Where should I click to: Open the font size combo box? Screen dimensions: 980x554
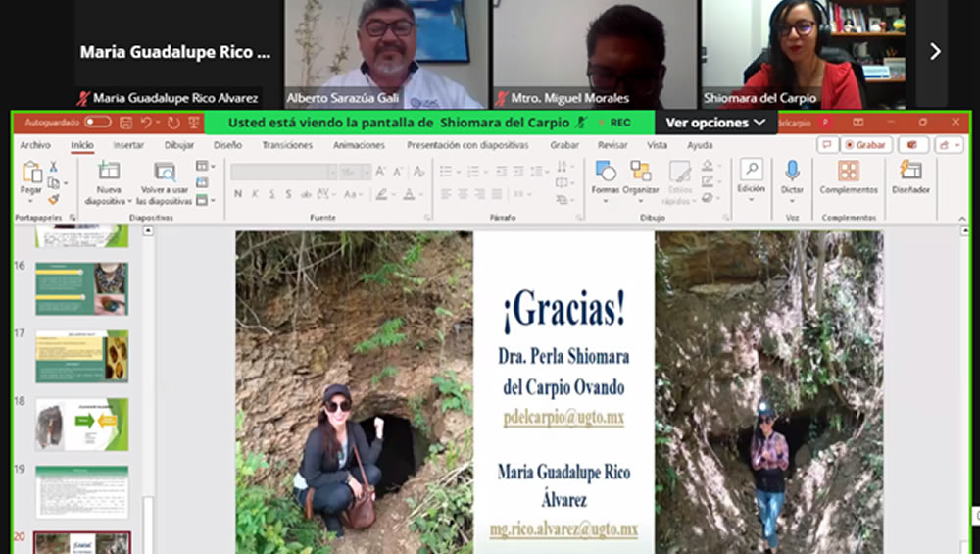coord(356,172)
